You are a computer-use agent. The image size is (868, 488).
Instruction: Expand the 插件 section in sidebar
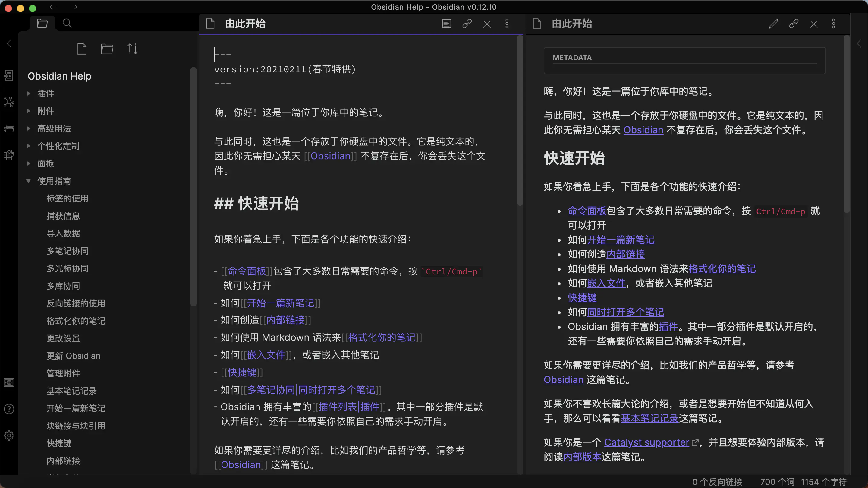[29, 94]
